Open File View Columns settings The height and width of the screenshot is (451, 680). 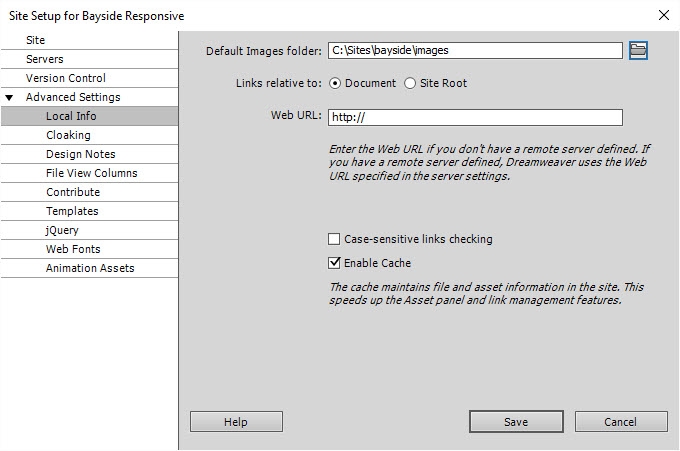point(92,173)
